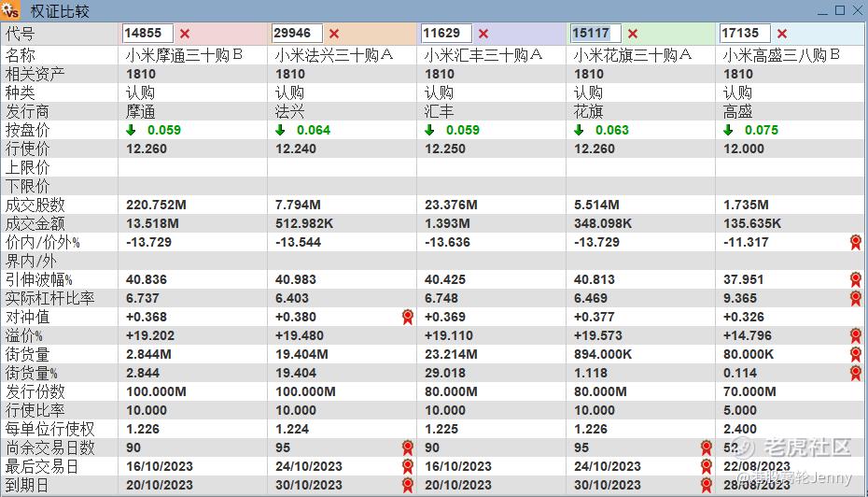
Task: Click the badge next to 法兴 30/10/2023
Action: pyautogui.click(x=408, y=486)
